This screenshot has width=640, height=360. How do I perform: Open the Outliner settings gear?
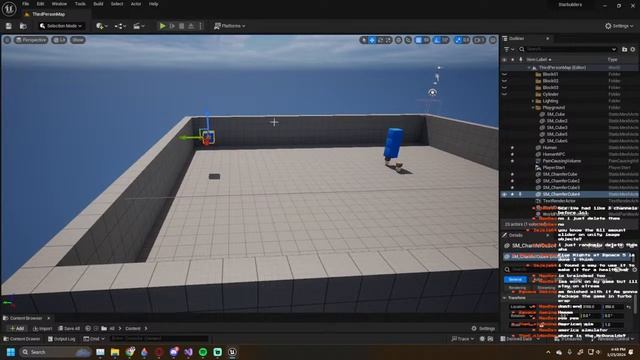[633, 49]
